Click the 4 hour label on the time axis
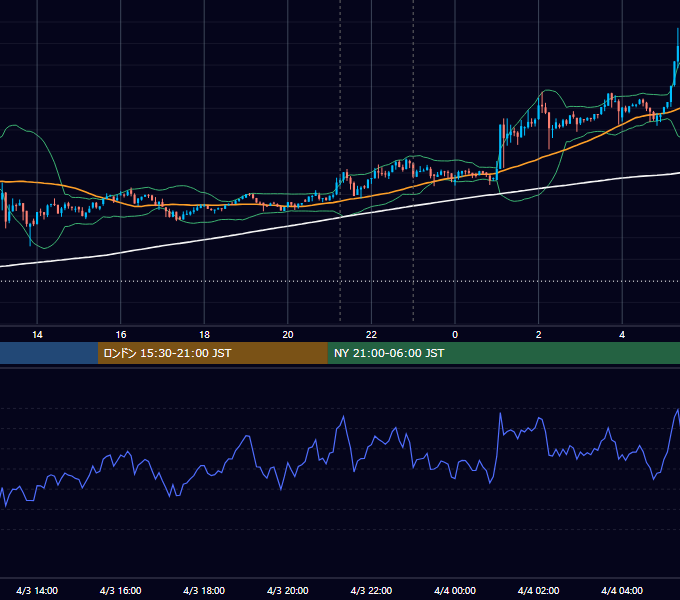The image size is (680, 600). (622, 335)
